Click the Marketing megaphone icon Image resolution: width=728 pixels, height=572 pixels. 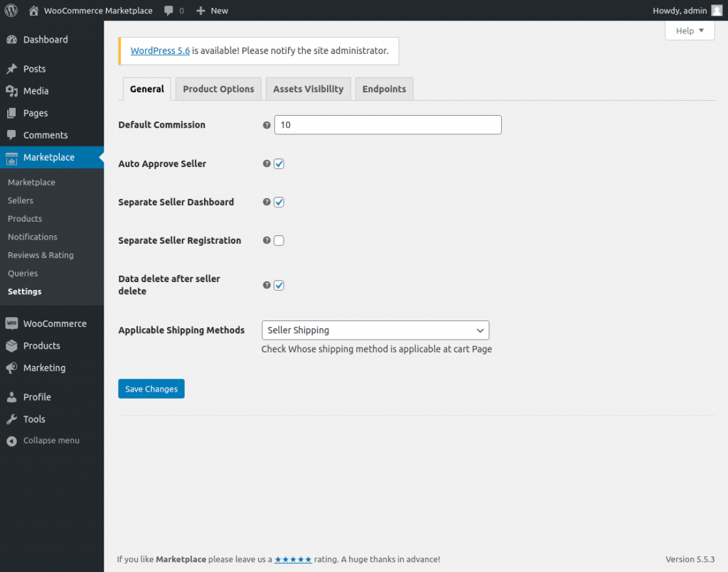pos(12,368)
